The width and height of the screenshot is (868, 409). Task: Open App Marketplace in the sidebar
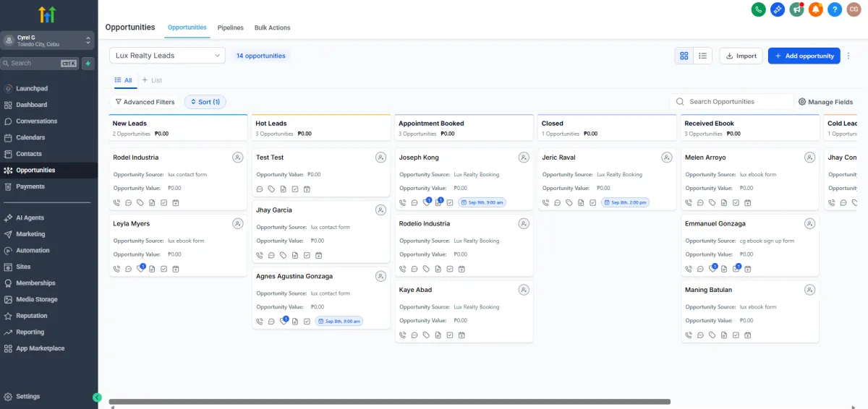[41, 348]
